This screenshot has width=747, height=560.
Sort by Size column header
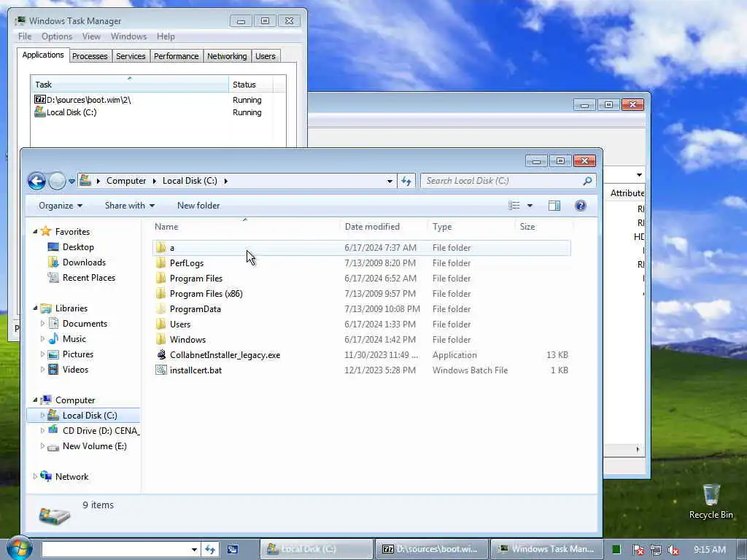pos(543,227)
